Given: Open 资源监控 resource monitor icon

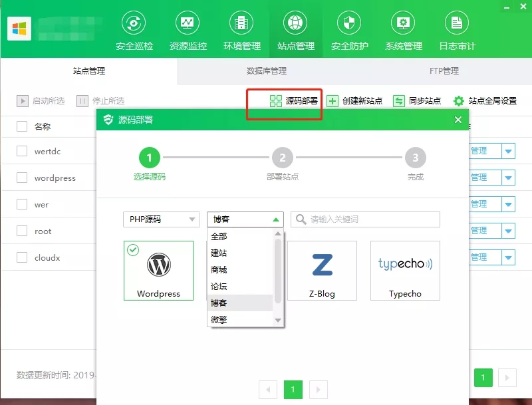Looking at the screenshot, I should [188, 23].
